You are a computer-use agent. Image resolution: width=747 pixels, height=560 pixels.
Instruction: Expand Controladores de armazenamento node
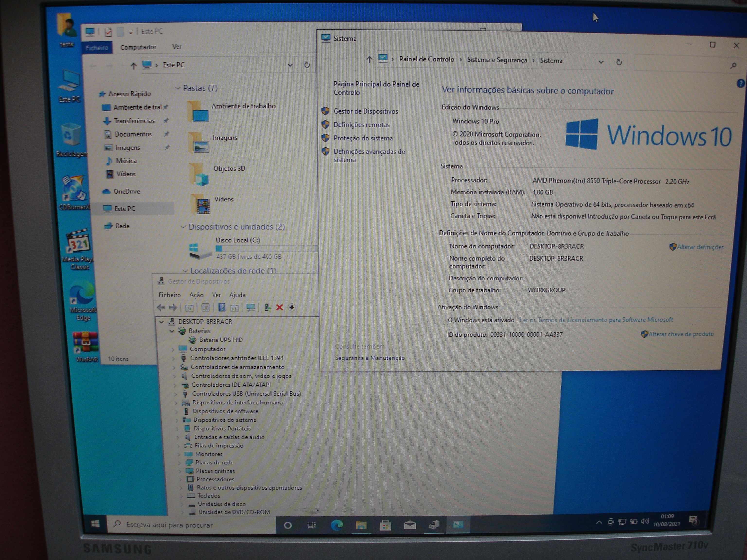pyautogui.click(x=174, y=367)
